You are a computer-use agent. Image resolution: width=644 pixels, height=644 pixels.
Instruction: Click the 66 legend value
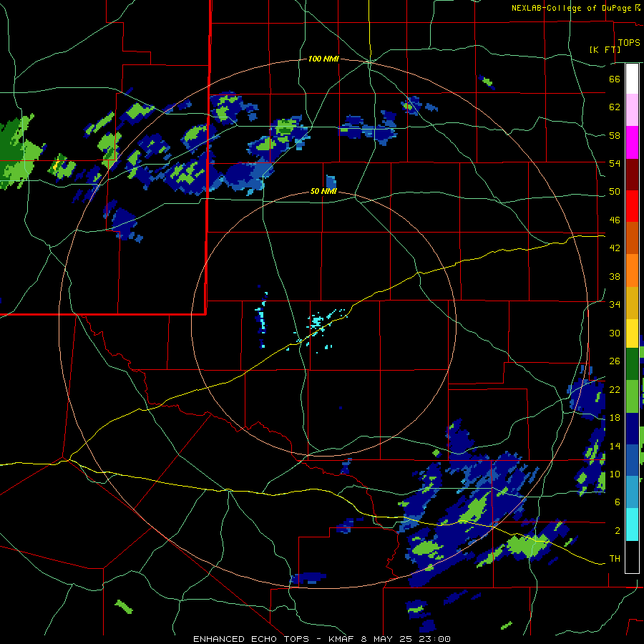pyautogui.click(x=615, y=79)
